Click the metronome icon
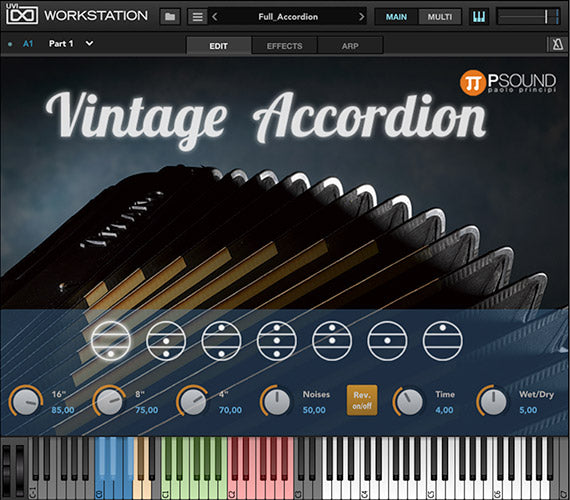The image size is (570, 500). (558, 44)
